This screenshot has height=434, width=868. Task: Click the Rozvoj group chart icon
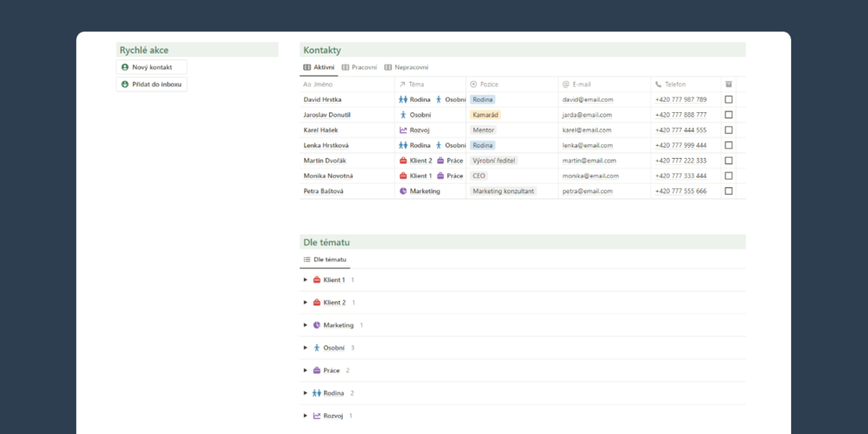(317, 416)
